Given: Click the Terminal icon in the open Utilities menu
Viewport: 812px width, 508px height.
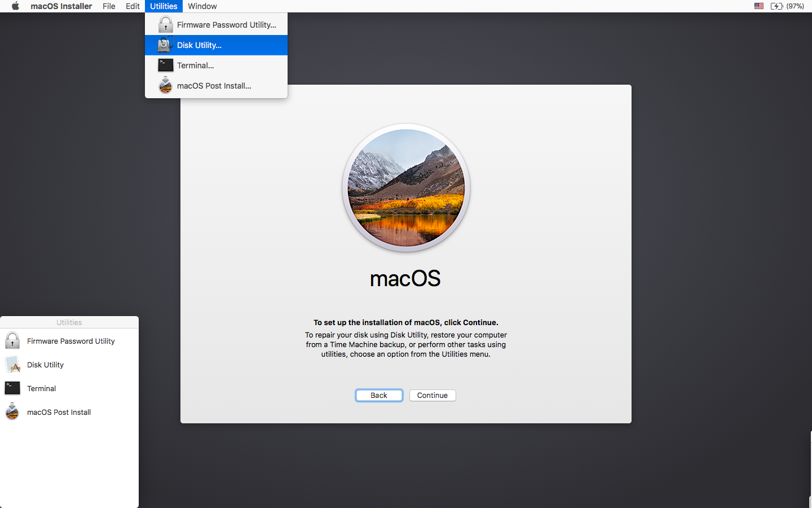Looking at the screenshot, I should (x=165, y=65).
